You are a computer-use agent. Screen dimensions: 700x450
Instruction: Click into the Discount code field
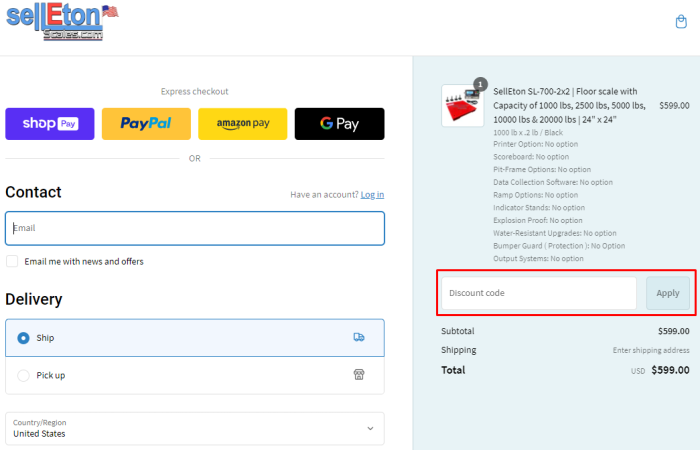pos(539,293)
